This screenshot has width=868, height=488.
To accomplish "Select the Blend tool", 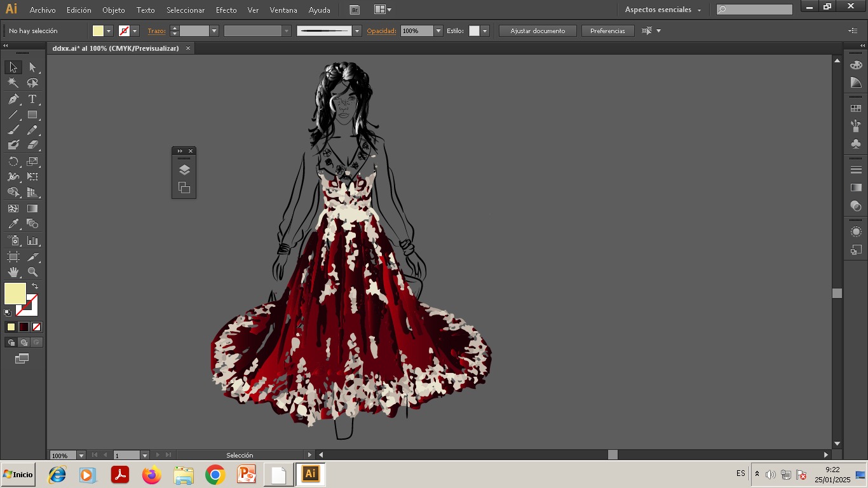I will 32,224.
